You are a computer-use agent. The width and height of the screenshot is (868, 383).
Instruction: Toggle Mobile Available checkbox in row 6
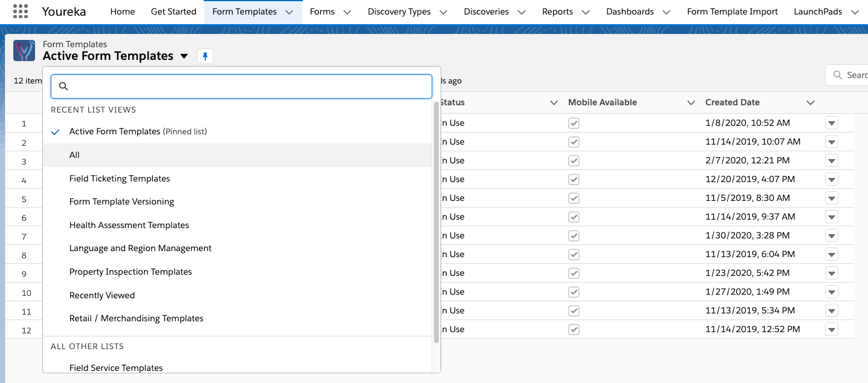pos(574,217)
